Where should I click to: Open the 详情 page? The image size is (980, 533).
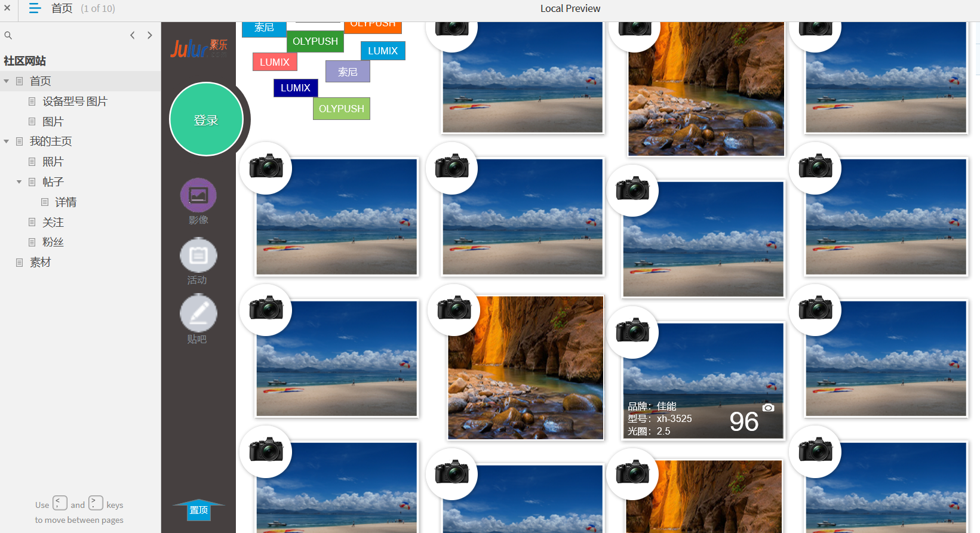pyautogui.click(x=66, y=202)
